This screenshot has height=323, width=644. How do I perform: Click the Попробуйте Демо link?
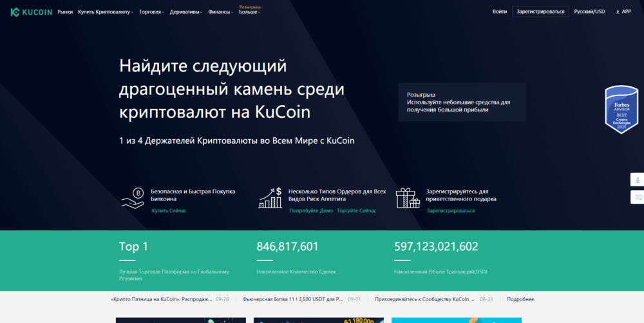tap(311, 211)
